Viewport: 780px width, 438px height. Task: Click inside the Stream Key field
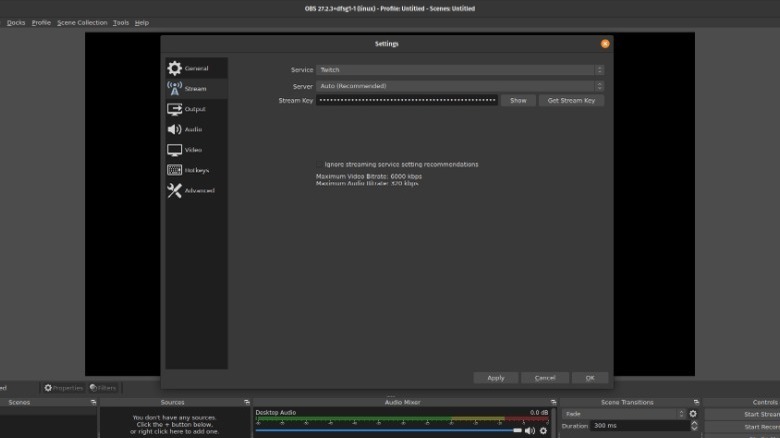tap(407, 101)
